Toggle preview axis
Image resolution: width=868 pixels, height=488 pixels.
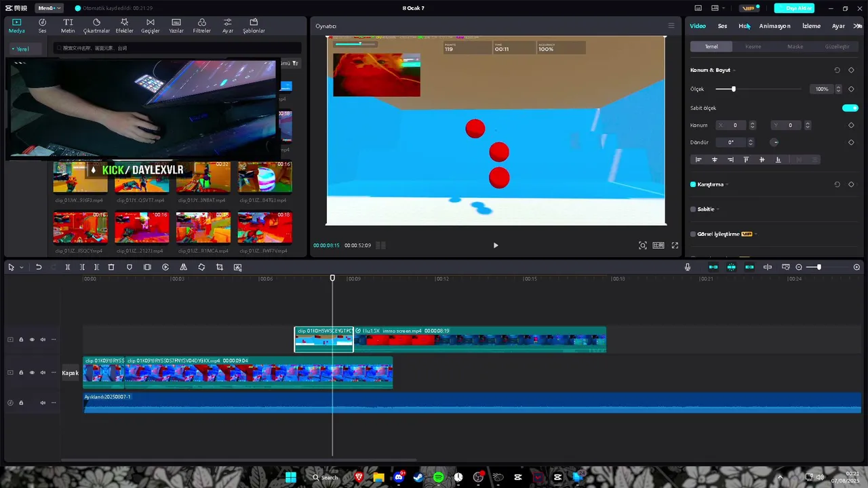(x=768, y=267)
